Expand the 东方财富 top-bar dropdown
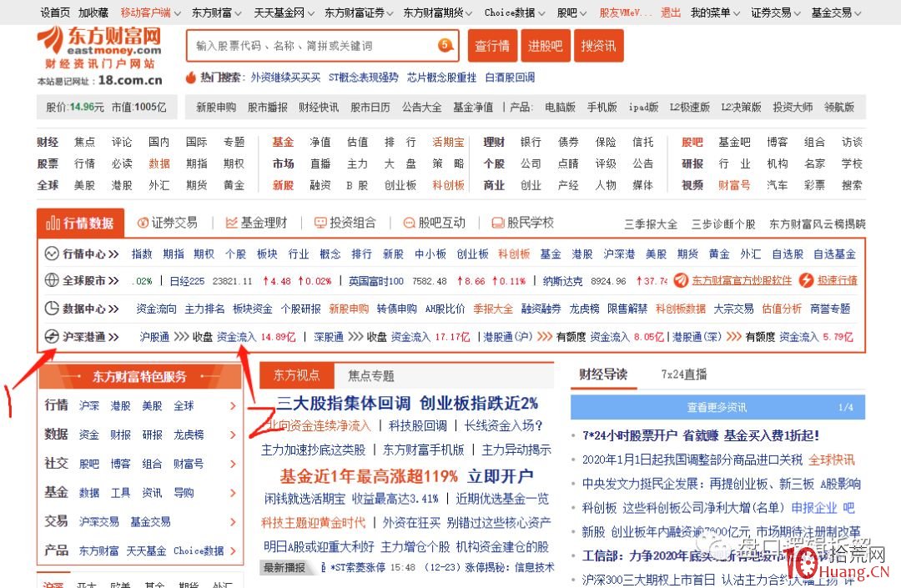The width and height of the screenshot is (901, 588). click(237, 13)
